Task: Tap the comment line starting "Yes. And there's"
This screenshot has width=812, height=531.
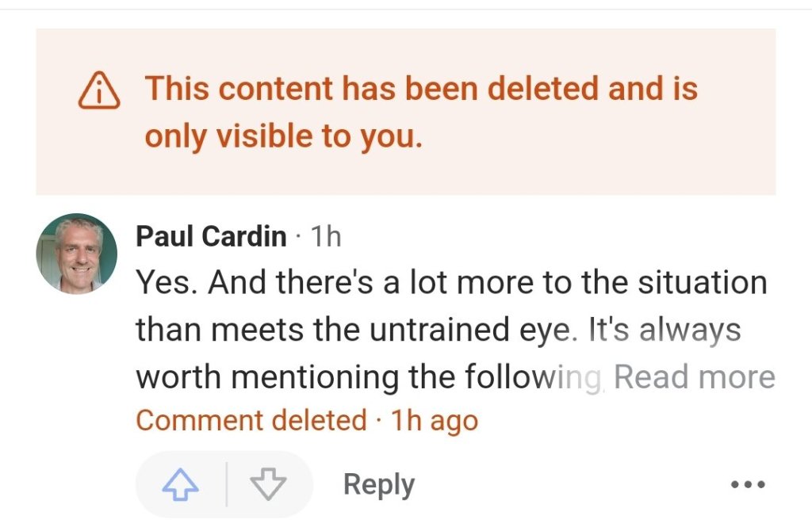Action: 451,282
